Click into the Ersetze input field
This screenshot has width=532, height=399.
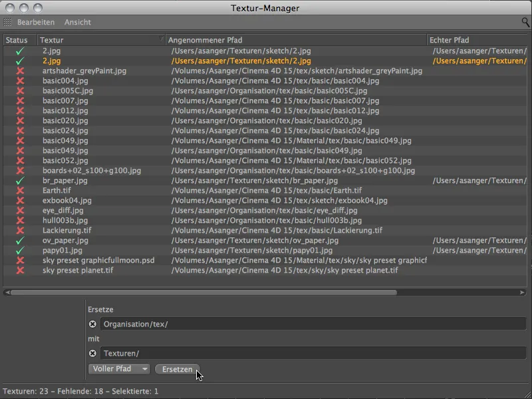pyautogui.click(x=313, y=324)
